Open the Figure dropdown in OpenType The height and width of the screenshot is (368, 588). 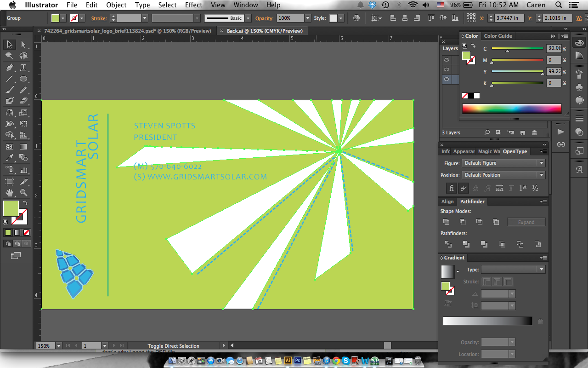[x=503, y=163]
